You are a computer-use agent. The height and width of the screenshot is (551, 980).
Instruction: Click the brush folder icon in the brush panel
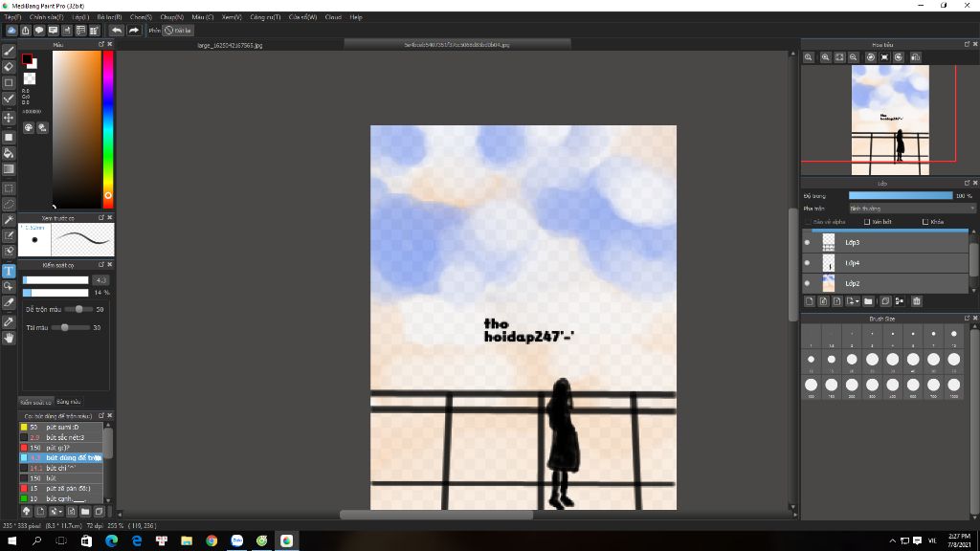pos(85,511)
